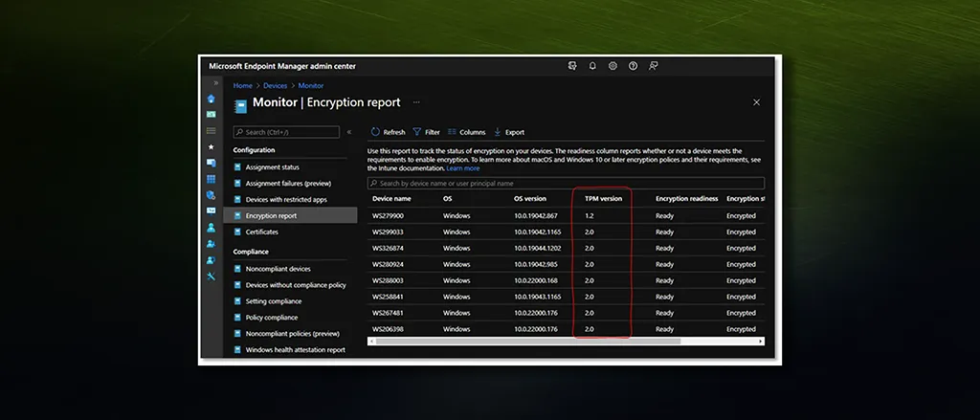Select Encryption report menu item
Screen dimensions: 980x420
[290, 215]
